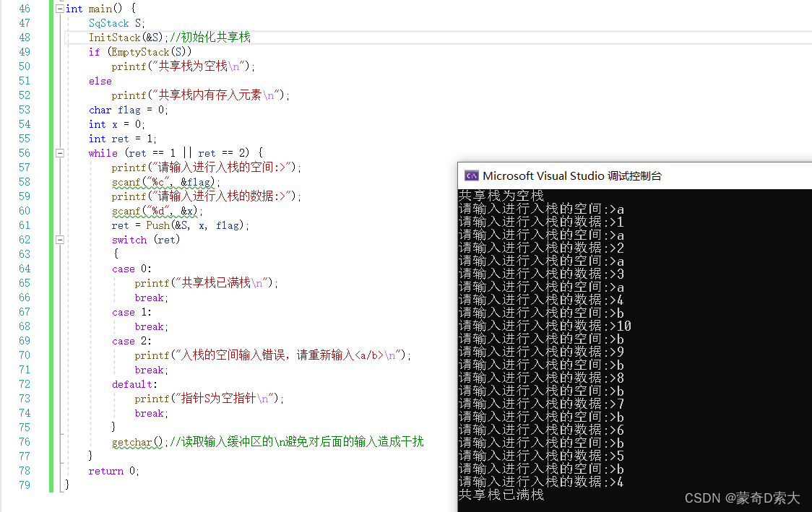Click the comment about 读取输入缓冲区
812x512 pixels.
coord(297,442)
